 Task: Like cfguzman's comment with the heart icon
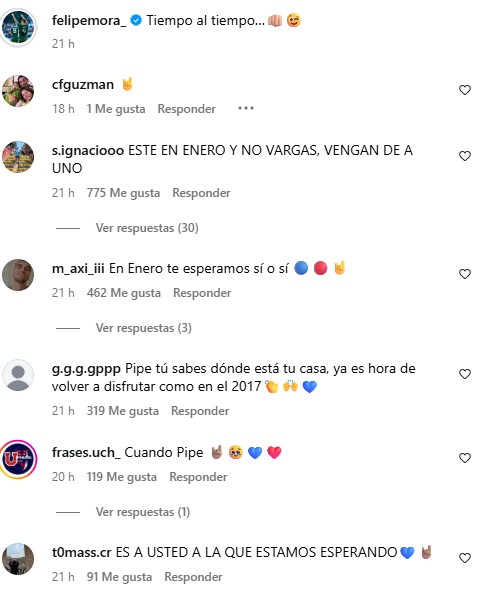(x=465, y=90)
